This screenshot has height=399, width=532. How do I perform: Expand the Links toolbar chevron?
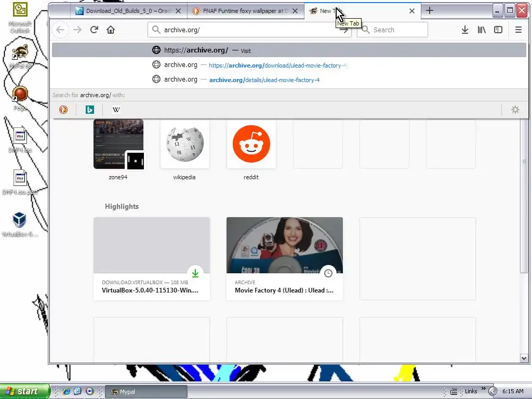(483, 389)
